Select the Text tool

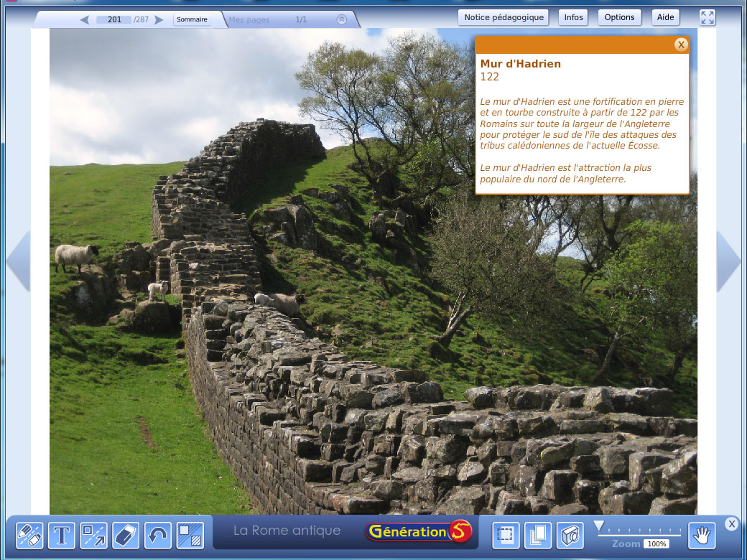pos(62,535)
